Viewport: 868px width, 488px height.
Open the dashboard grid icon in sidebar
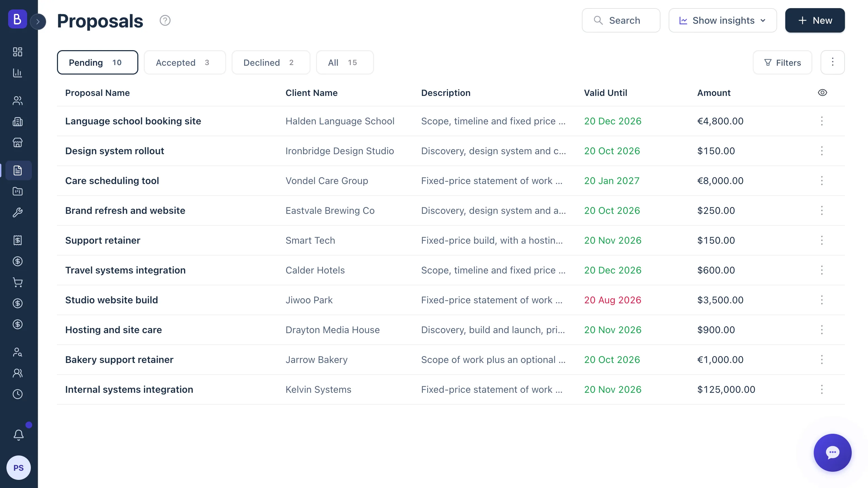[x=18, y=52]
